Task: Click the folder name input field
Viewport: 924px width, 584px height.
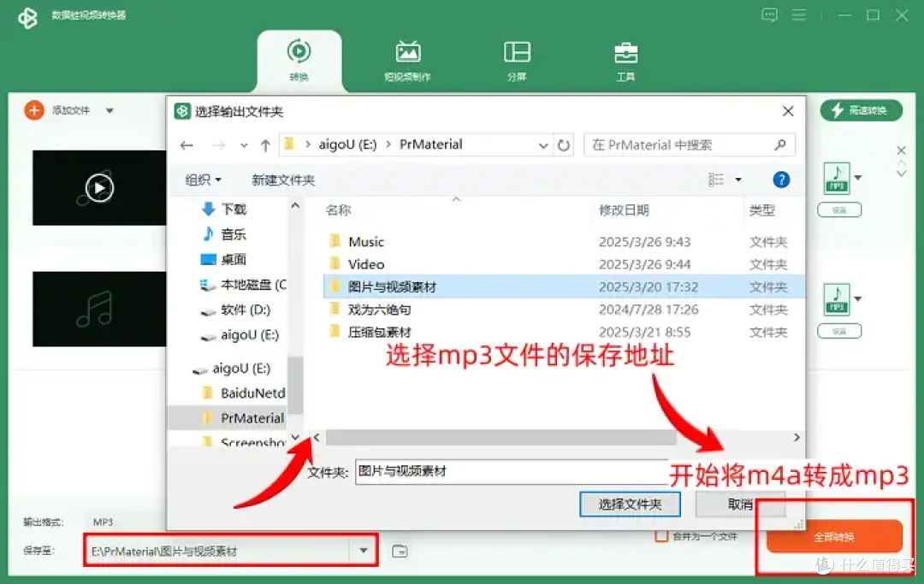Action: pyautogui.click(x=512, y=471)
